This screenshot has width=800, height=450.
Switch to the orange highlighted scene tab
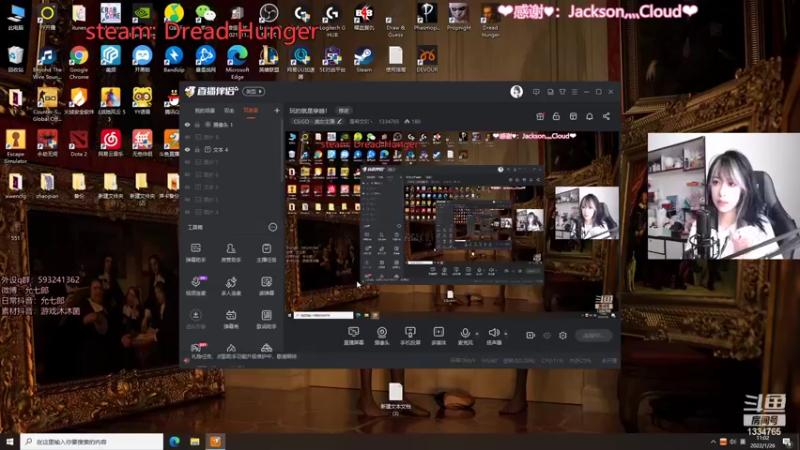[x=251, y=110]
